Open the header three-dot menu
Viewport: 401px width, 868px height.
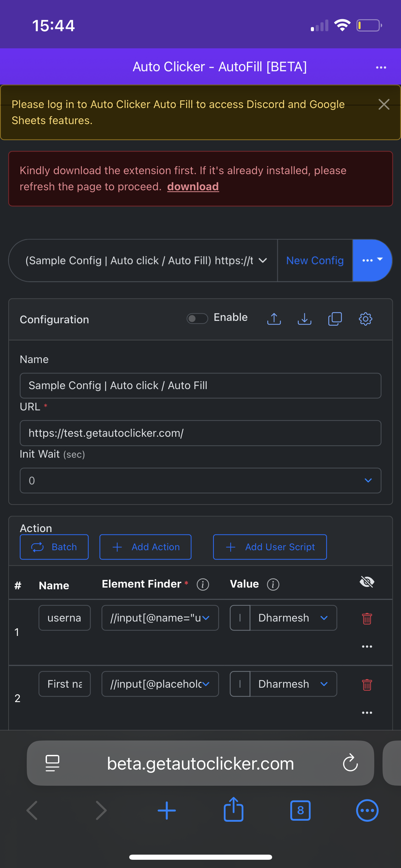[x=381, y=68]
